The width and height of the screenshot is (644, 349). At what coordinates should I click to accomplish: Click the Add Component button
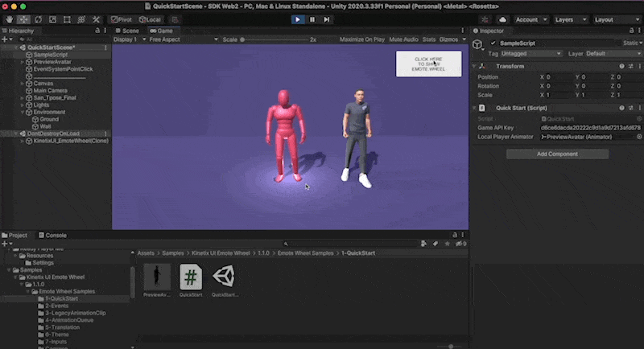click(557, 154)
